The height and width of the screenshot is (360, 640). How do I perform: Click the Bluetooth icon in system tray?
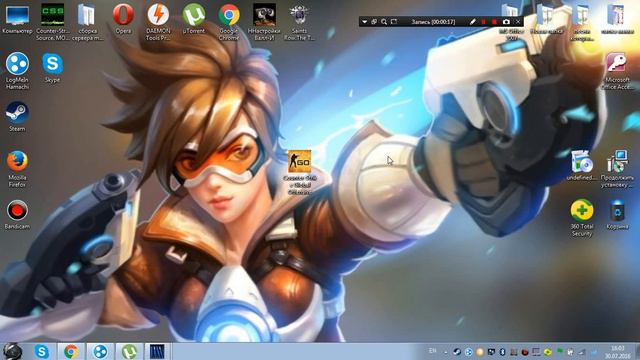click(502, 351)
